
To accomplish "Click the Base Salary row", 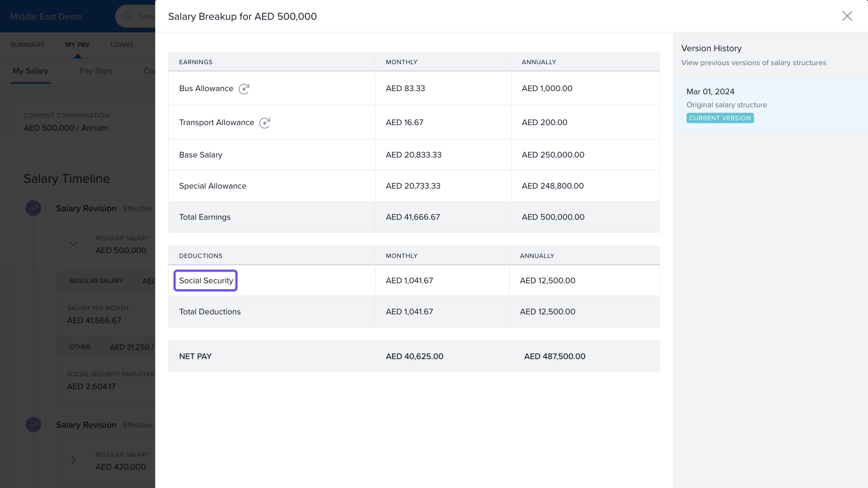I will (x=201, y=155).
